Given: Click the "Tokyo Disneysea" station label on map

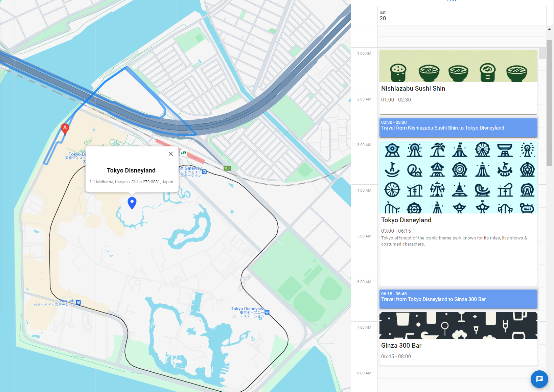Looking at the screenshot, I should (x=248, y=309).
